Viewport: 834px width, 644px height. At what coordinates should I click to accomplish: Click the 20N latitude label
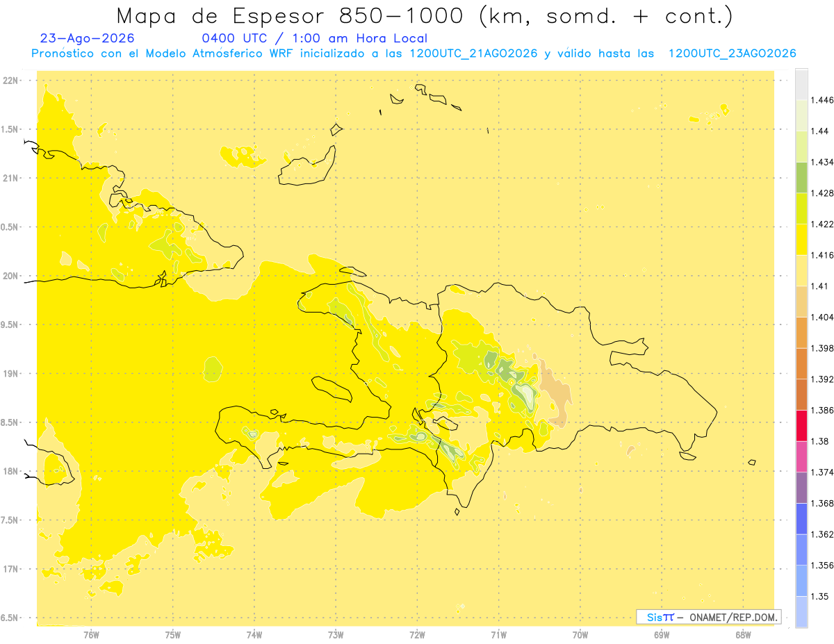click(x=11, y=276)
